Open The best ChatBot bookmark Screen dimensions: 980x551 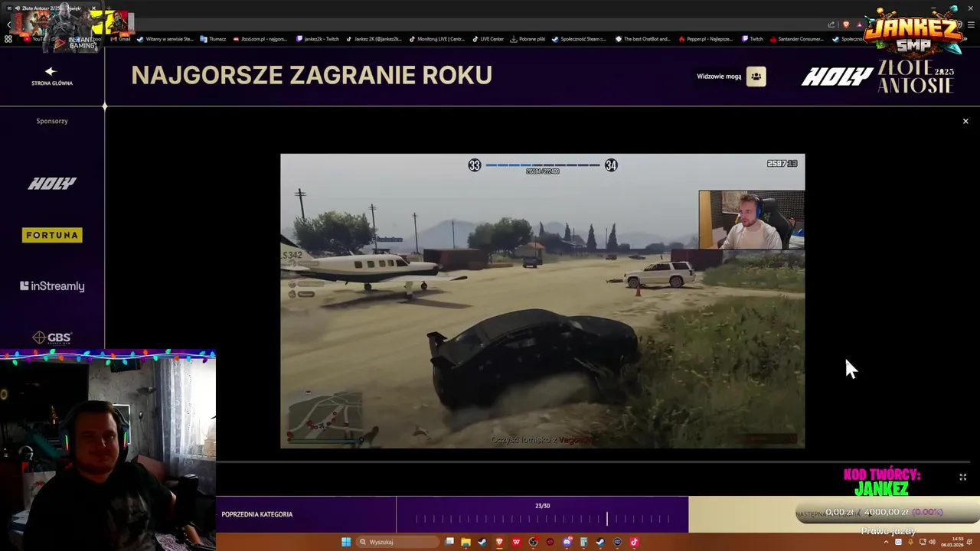click(x=643, y=39)
